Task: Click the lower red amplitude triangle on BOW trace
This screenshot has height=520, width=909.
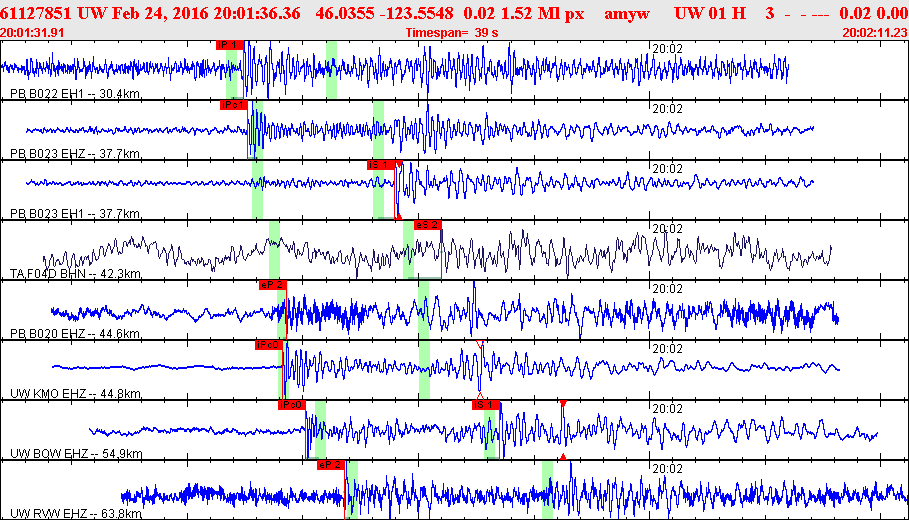Action: [x=563, y=457]
